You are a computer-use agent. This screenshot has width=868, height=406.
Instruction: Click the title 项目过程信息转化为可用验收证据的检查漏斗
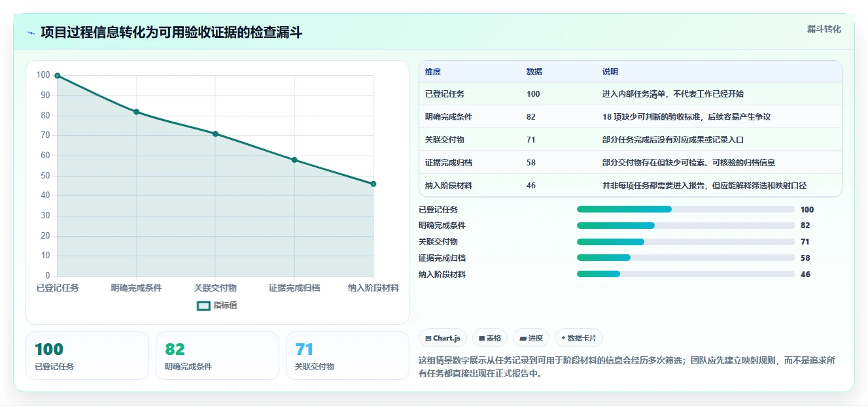click(x=171, y=33)
